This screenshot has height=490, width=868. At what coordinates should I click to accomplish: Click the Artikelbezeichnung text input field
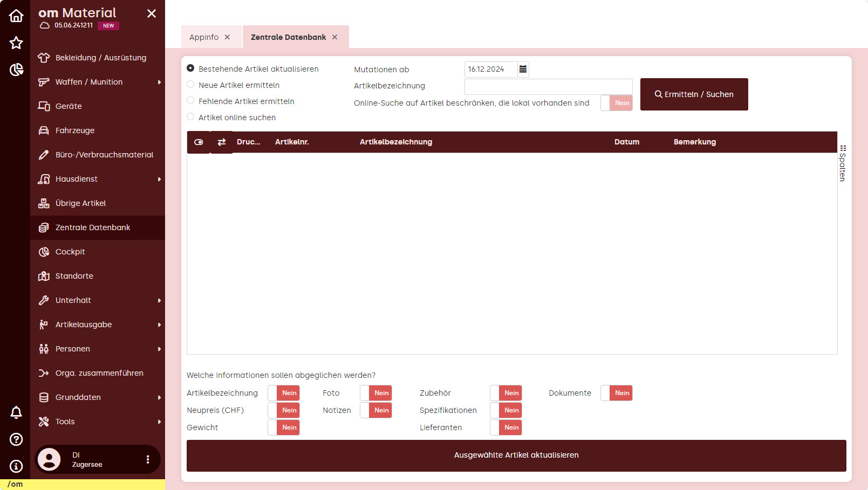[548, 86]
